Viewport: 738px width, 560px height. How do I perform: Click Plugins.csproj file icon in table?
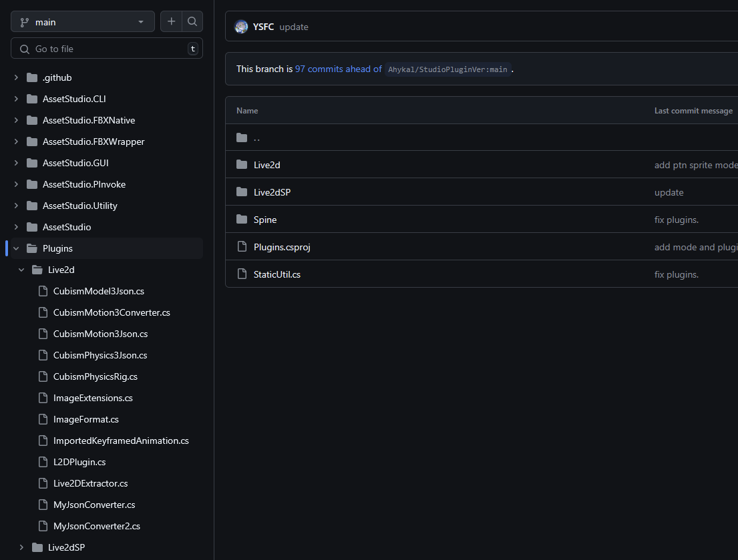point(242,246)
